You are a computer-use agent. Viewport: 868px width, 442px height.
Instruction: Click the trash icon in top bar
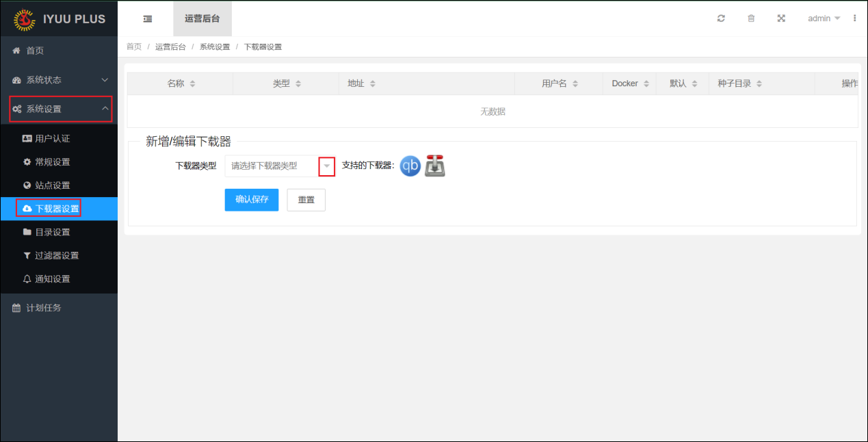[x=751, y=18]
